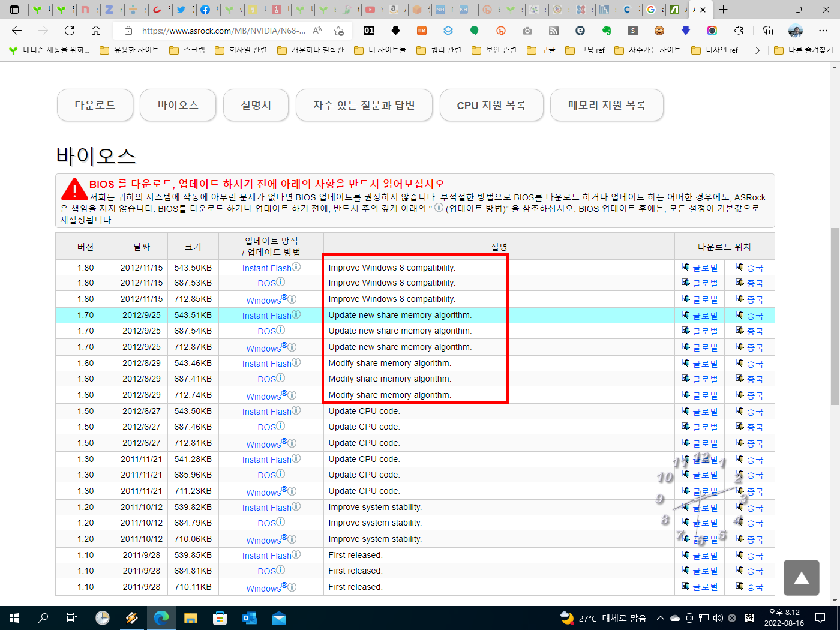Open Edge Settings and more menu

pos(823,31)
